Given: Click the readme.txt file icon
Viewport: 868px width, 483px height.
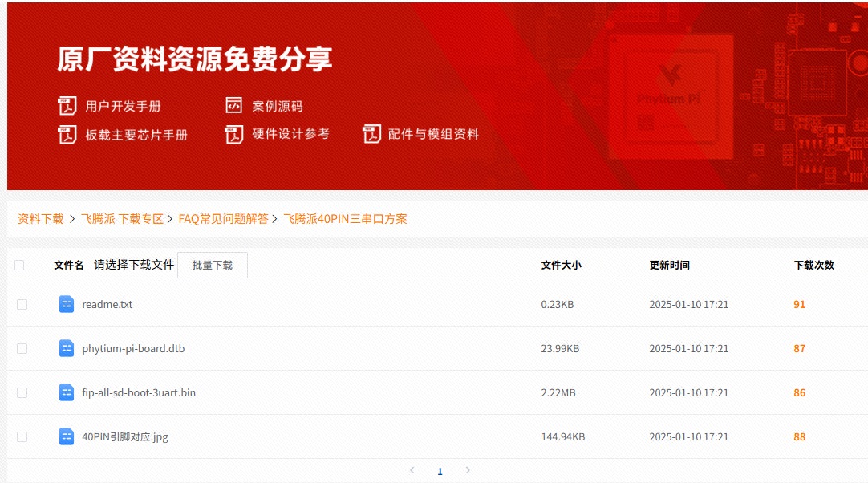Looking at the screenshot, I should tap(67, 304).
